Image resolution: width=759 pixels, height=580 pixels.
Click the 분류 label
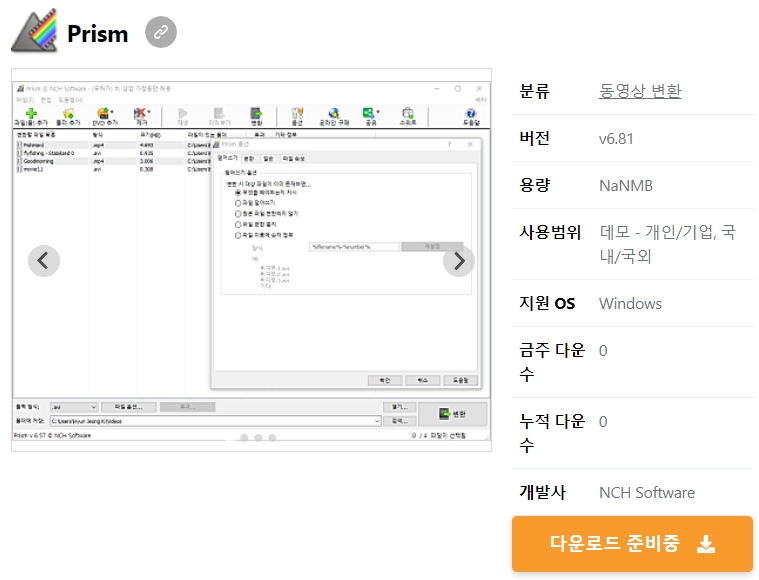(534, 91)
